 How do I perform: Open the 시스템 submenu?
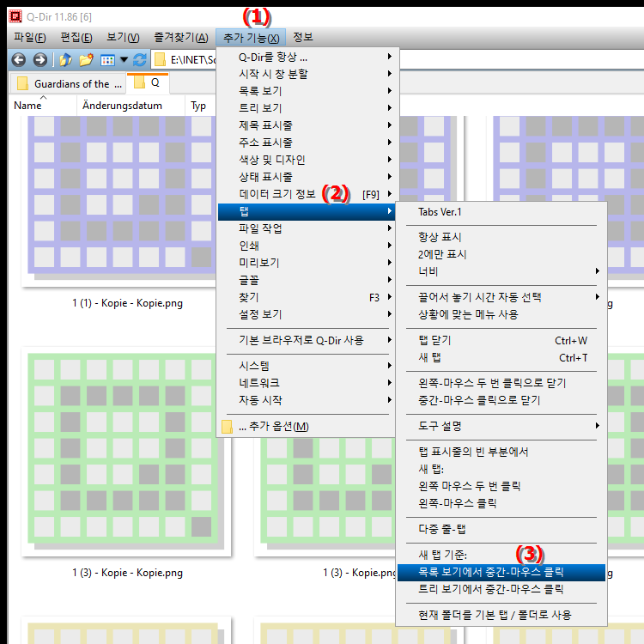(x=306, y=366)
